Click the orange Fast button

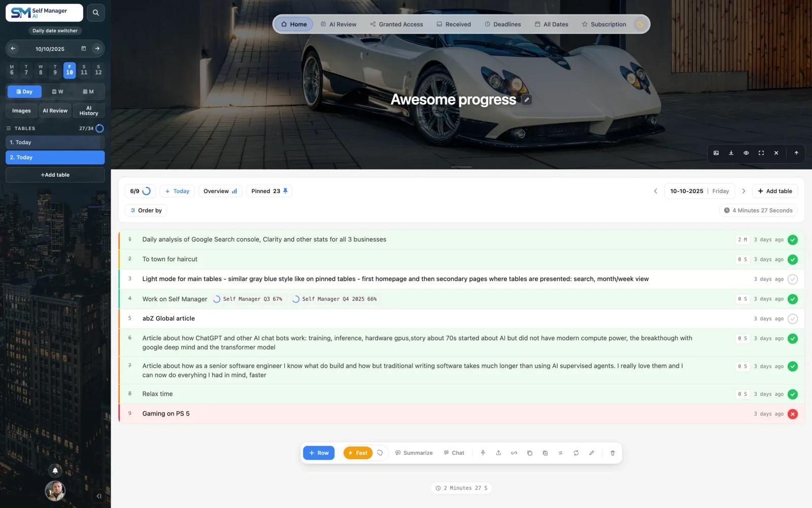click(358, 453)
